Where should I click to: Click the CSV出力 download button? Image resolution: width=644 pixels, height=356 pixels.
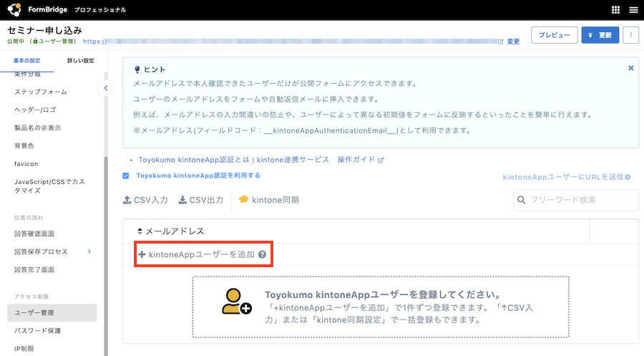201,200
